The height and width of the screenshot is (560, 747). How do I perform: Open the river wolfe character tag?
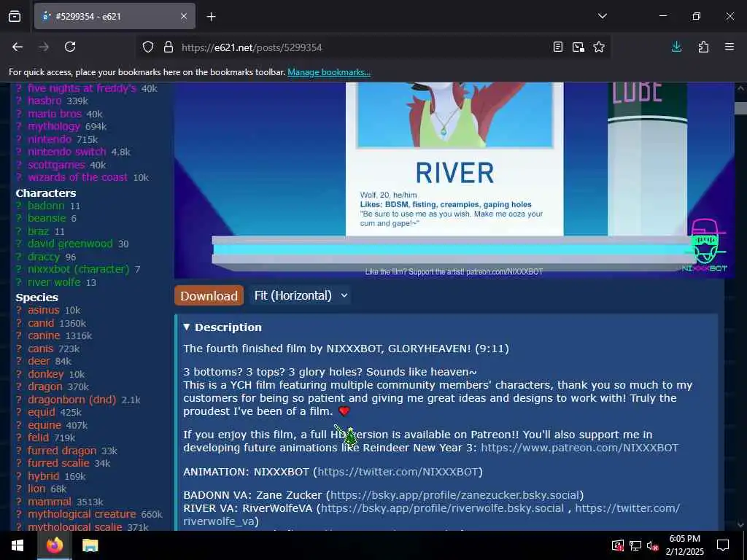[x=54, y=282]
